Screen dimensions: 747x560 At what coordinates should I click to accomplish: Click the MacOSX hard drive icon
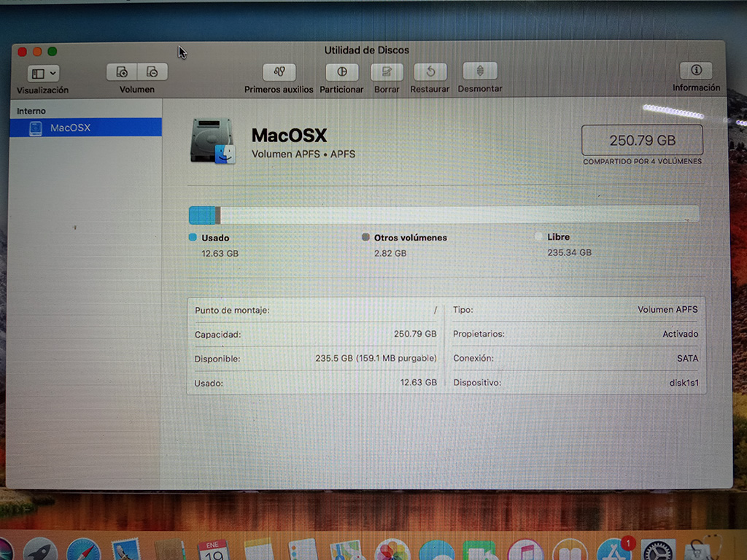[x=212, y=141]
